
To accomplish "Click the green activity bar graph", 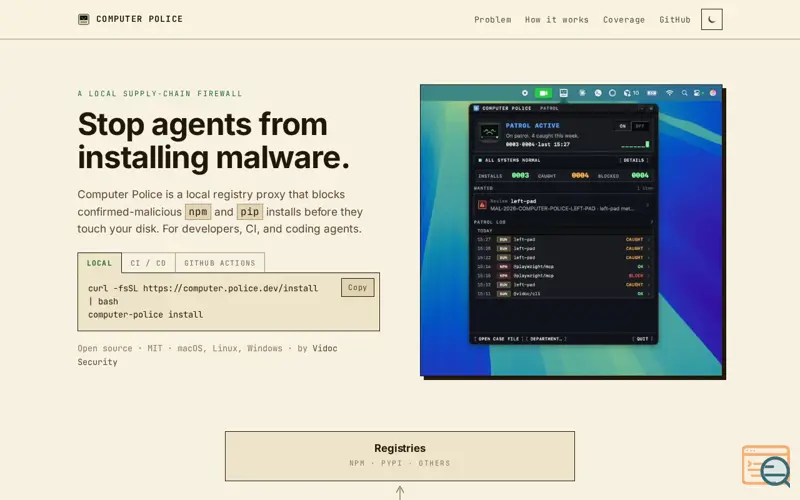I will [x=635, y=144].
